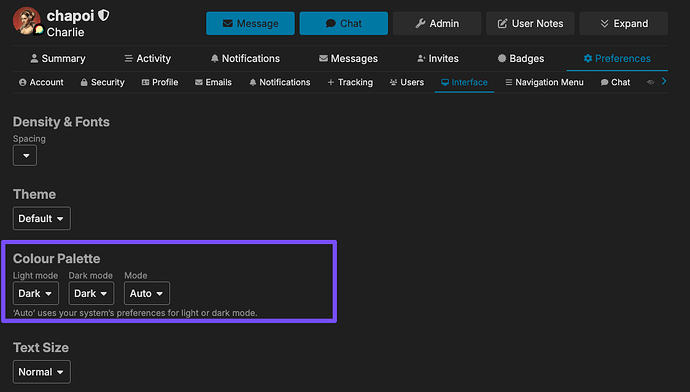Open Tracking preferences
Image resolution: width=690 pixels, height=392 pixels.
pyautogui.click(x=350, y=82)
